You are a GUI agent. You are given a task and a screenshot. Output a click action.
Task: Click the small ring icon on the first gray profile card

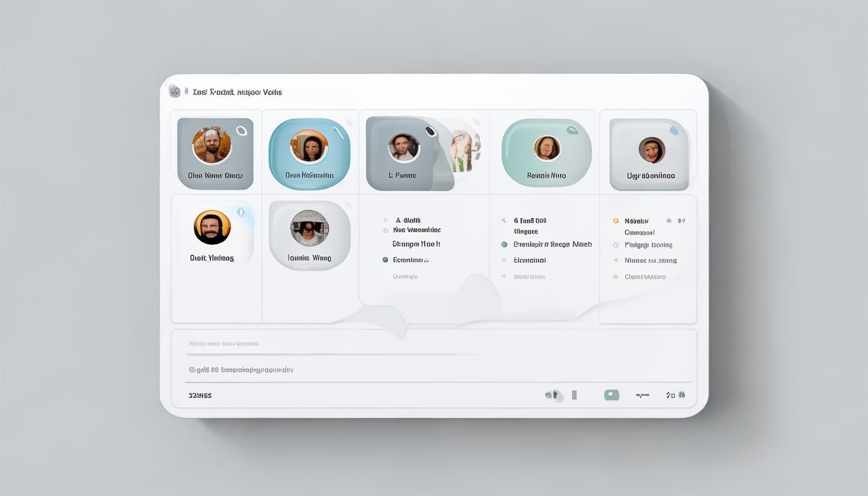242,130
